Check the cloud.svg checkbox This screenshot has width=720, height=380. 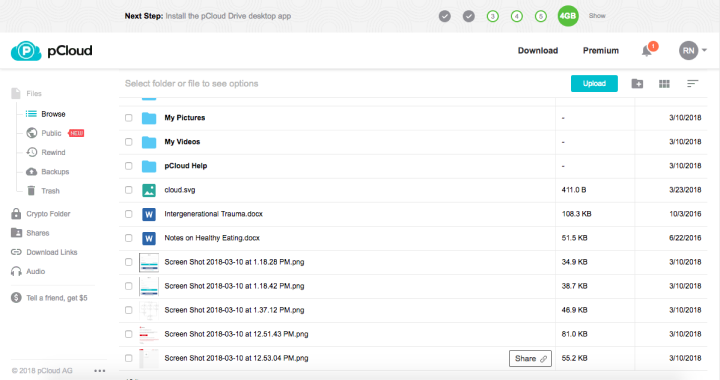(129, 190)
